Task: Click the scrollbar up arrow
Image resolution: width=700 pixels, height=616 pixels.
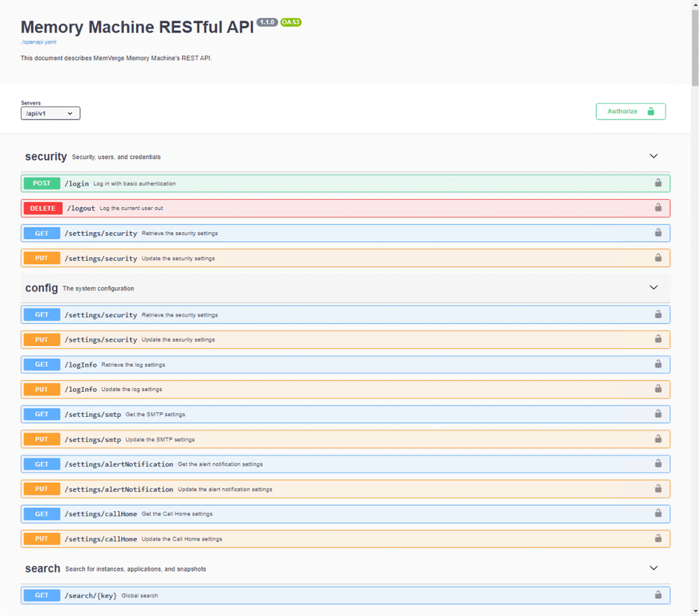Action: pos(695,4)
